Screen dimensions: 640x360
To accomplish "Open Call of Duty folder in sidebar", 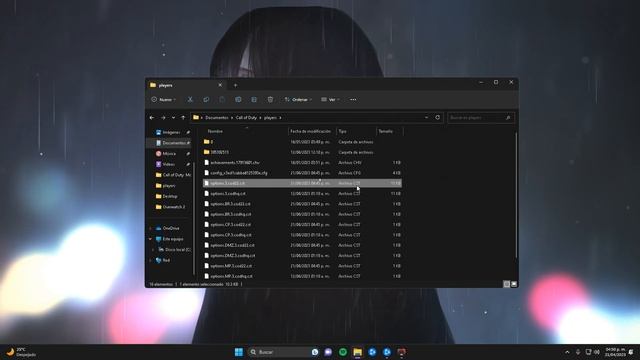I will pyautogui.click(x=173, y=175).
